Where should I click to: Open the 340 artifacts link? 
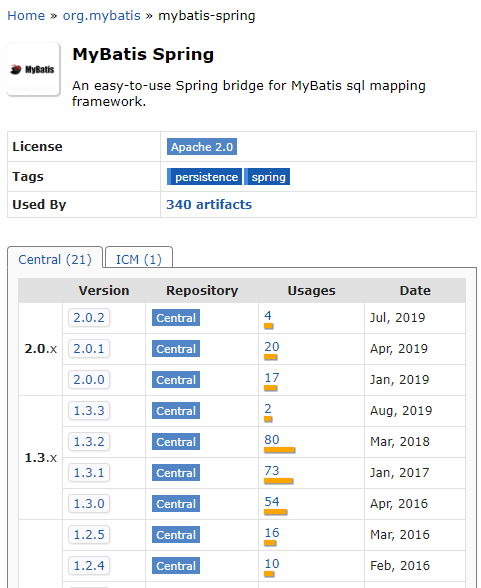pos(209,204)
